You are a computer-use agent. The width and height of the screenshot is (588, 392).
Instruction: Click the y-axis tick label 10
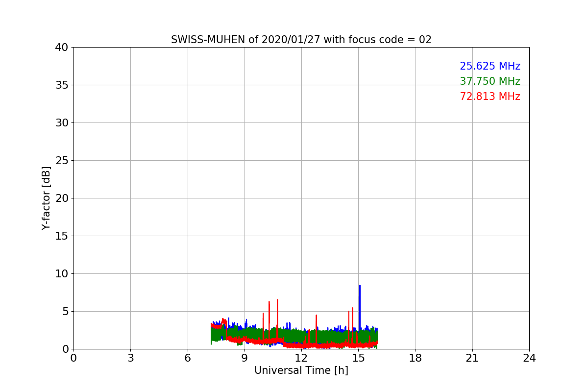[62, 274]
